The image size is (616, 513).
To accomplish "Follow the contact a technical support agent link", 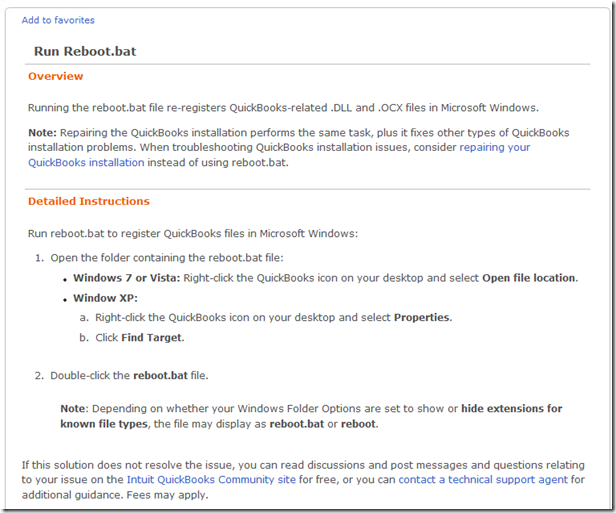I will (483, 480).
